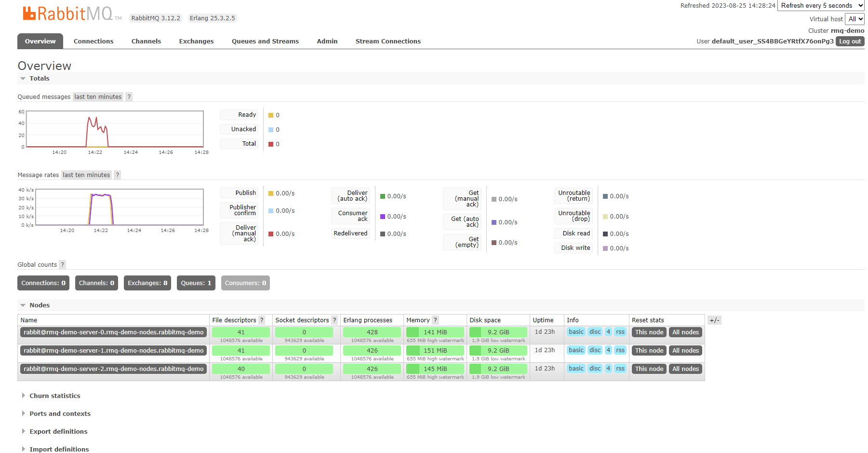This screenshot has height=453, width=868.
Task: Switch to the Overview tab
Action: (x=40, y=41)
